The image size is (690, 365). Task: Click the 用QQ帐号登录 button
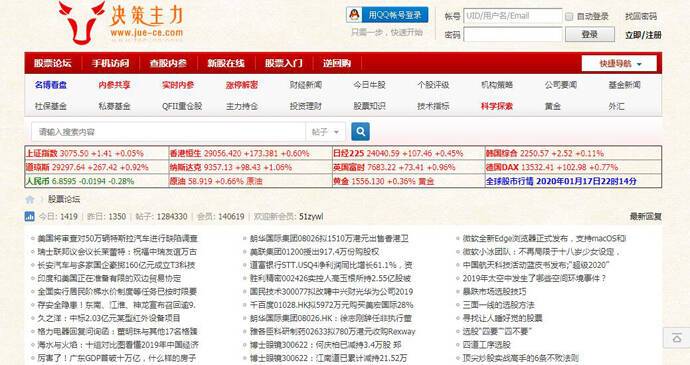coord(387,15)
